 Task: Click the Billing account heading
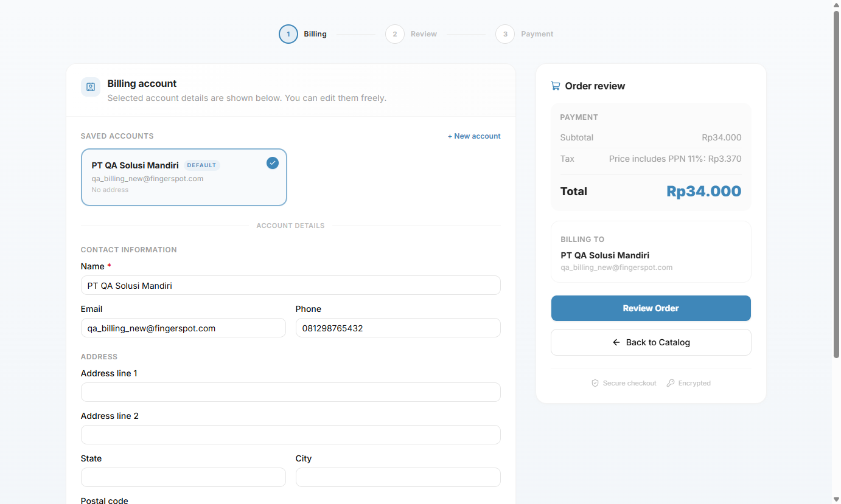click(x=142, y=83)
